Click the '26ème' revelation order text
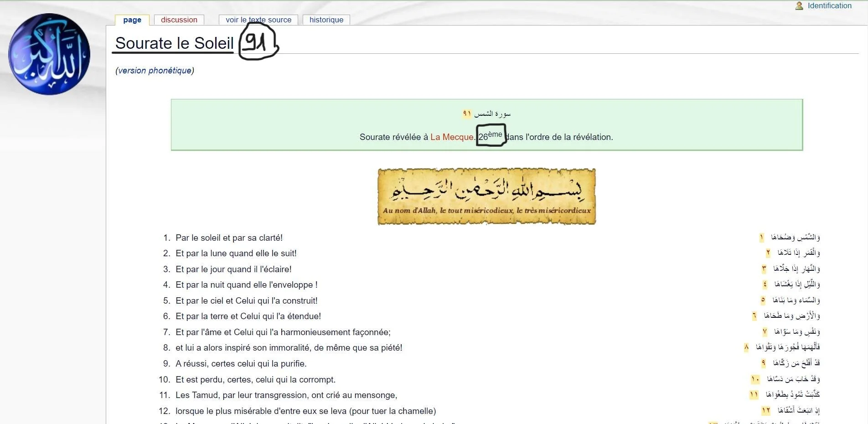The height and width of the screenshot is (424, 868). tap(491, 136)
